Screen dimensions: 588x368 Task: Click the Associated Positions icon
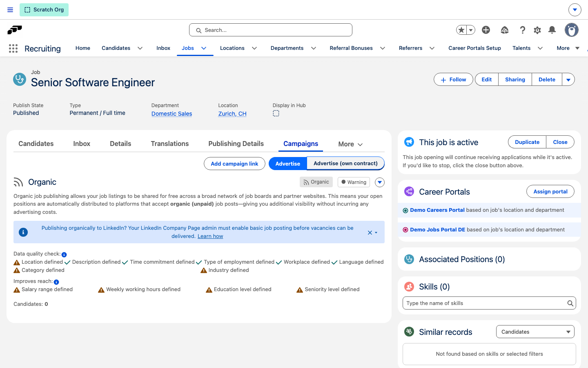coord(409,259)
